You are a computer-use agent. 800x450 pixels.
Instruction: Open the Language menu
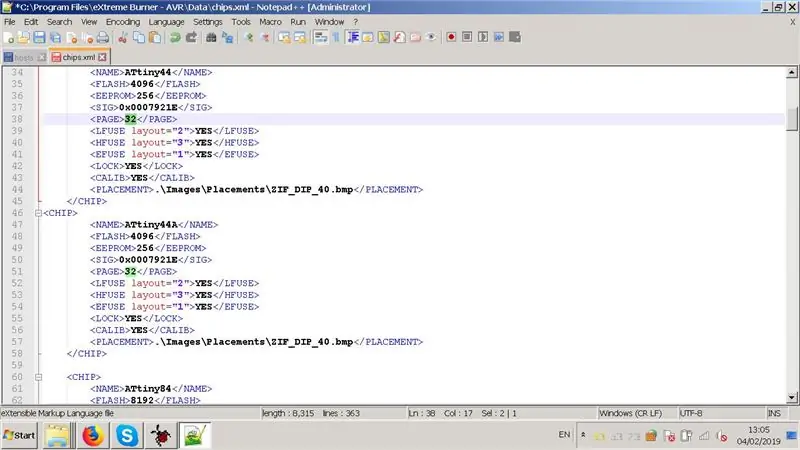[166, 22]
